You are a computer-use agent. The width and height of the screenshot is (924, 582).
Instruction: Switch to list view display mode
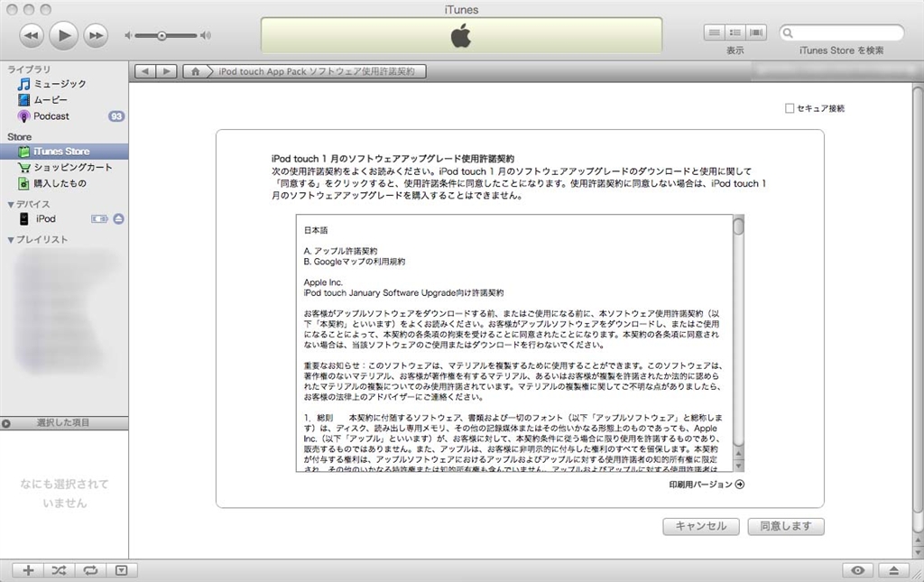pos(714,32)
